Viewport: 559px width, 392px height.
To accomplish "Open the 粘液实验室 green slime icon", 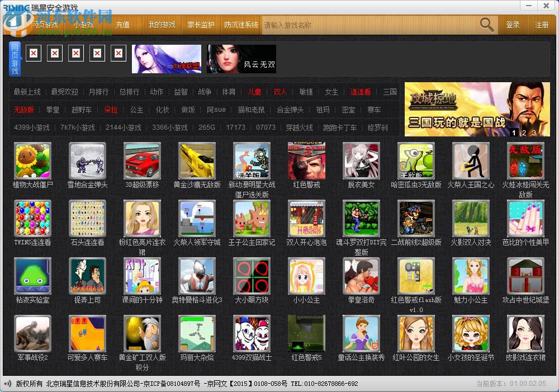I will pyautogui.click(x=32, y=276).
